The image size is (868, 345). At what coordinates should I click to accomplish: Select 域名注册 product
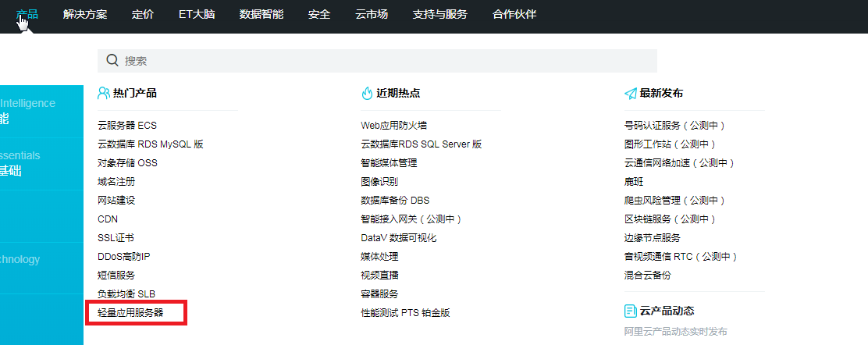point(116,182)
